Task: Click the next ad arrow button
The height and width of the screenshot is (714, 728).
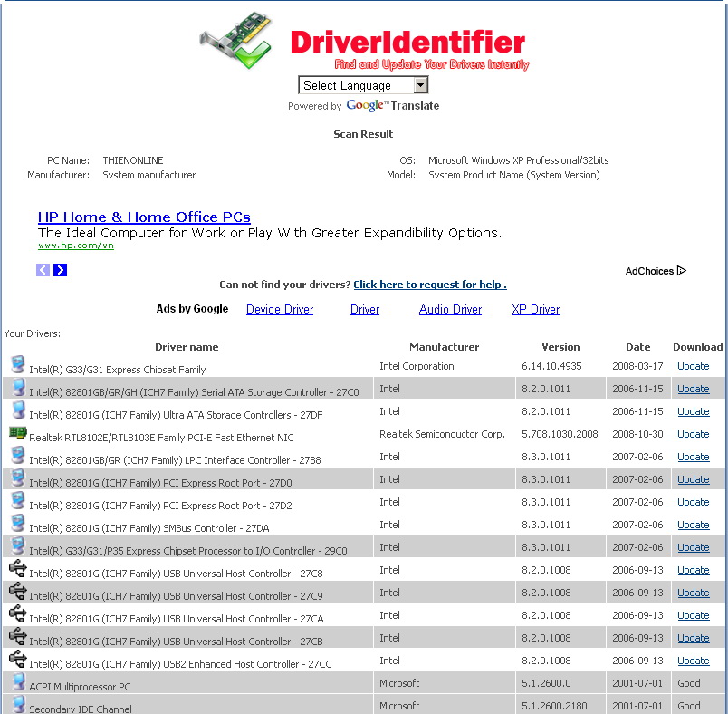Action: [x=60, y=270]
